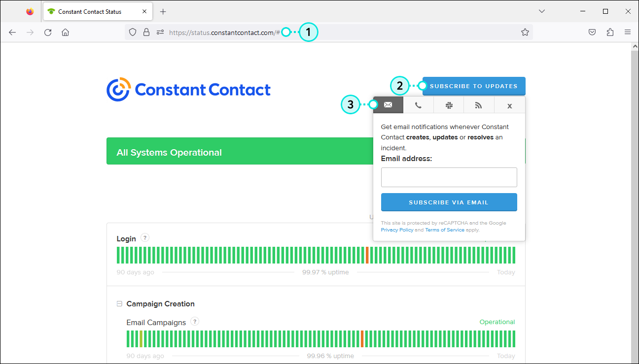Click the Constant Contact logo
639x364 pixels.
(x=189, y=89)
